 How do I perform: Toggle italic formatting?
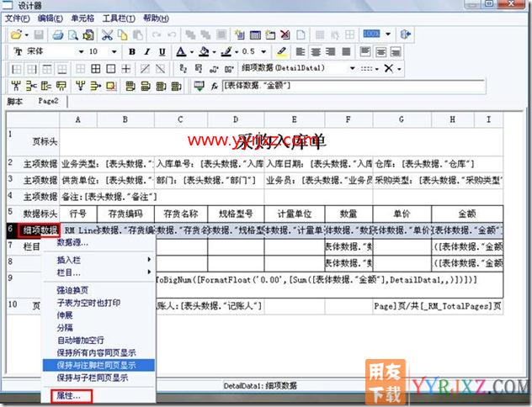click(147, 52)
